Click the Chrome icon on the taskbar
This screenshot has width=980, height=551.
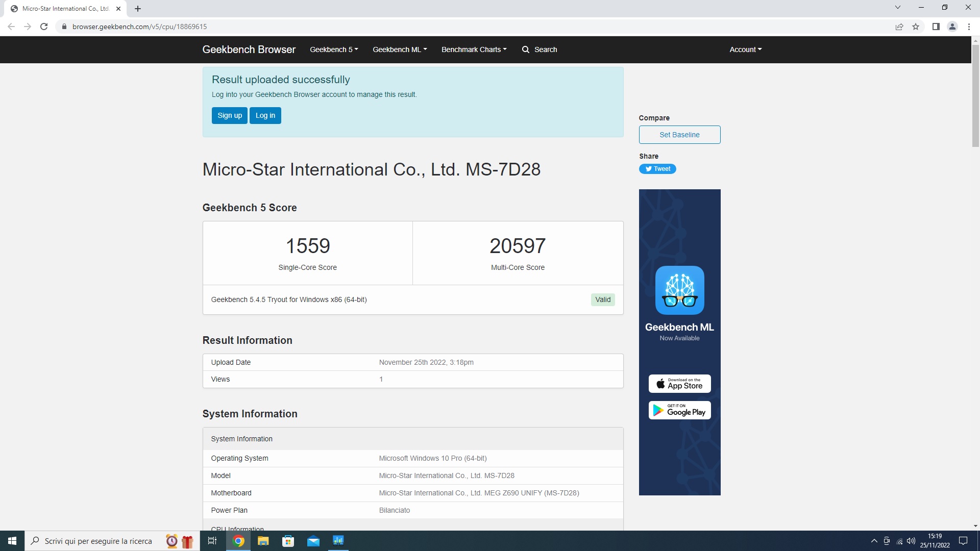[x=238, y=541]
